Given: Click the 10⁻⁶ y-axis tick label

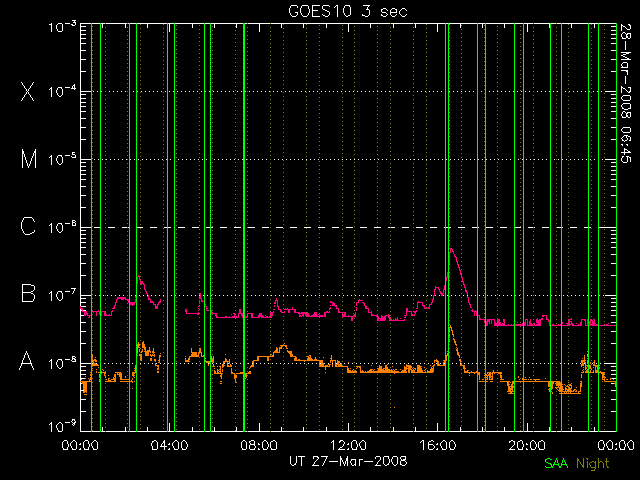Looking at the screenshot, I should pyautogui.click(x=62, y=227).
